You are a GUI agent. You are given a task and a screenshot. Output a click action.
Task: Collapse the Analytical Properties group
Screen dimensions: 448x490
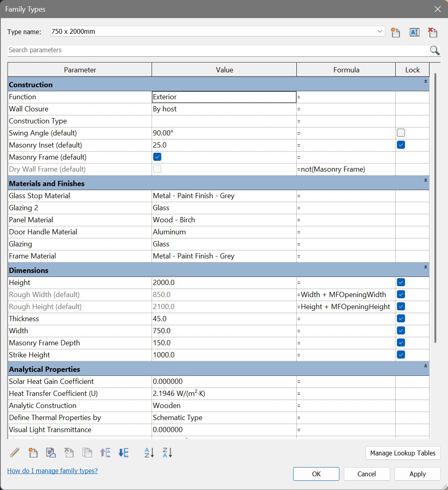(425, 366)
